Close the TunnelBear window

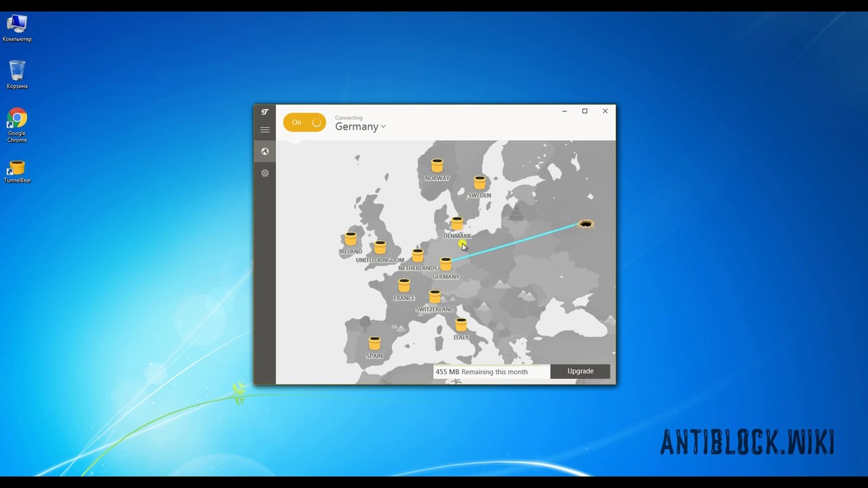click(605, 111)
